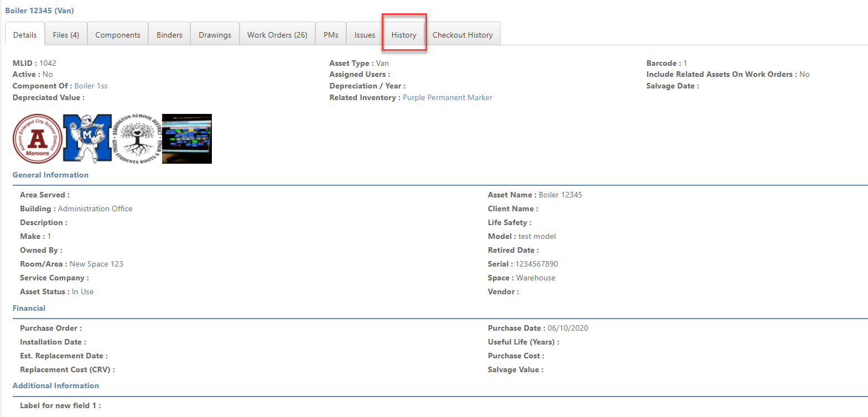868x417 pixels.
Task: Select the Room/Area value New Space 123
Action: [96, 264]
